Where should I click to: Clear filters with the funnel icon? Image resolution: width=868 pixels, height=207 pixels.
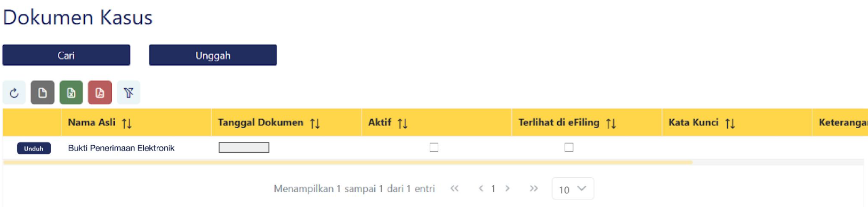point(128,93)
